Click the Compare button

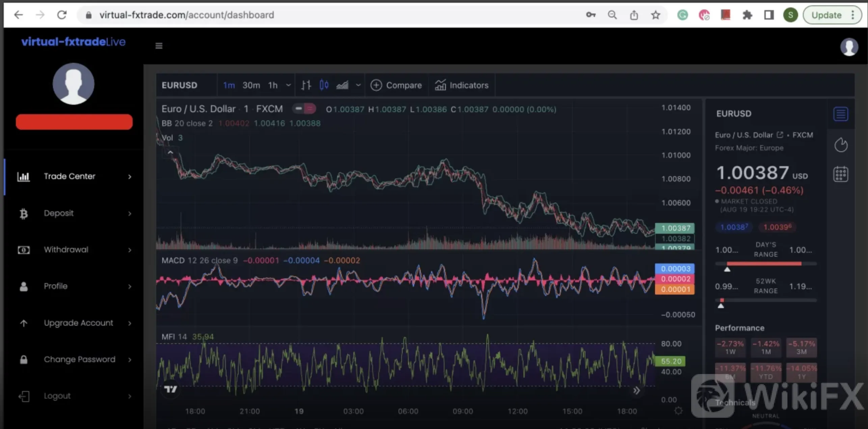pos(396,85)
